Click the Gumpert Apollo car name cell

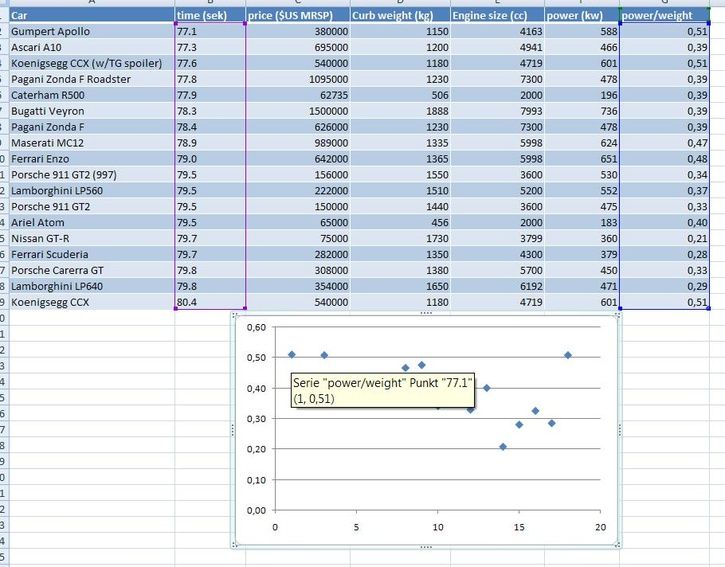(x=90, y=32)
